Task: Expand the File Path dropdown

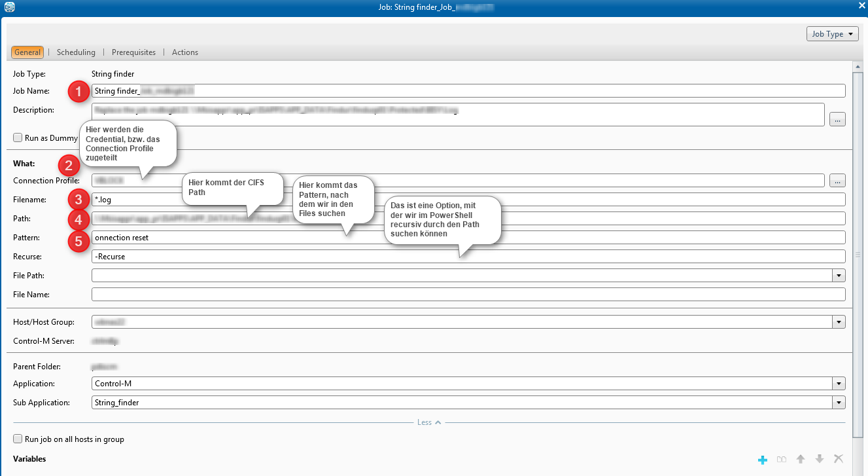Action: [x=839, y=276]
